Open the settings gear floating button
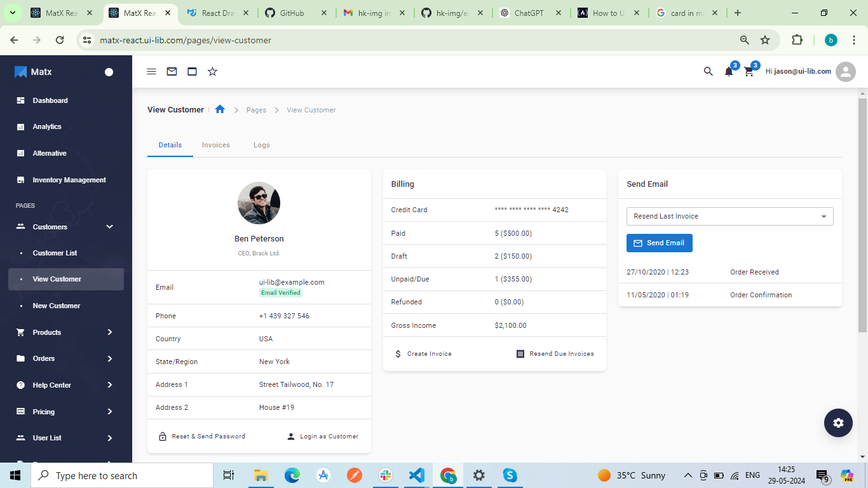Screen dimensions: 868x488 838,423
